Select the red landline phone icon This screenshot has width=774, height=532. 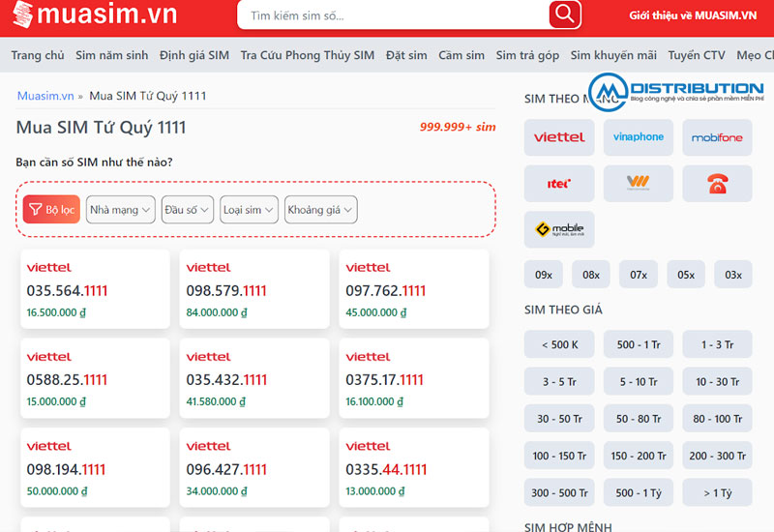point(717,184)
